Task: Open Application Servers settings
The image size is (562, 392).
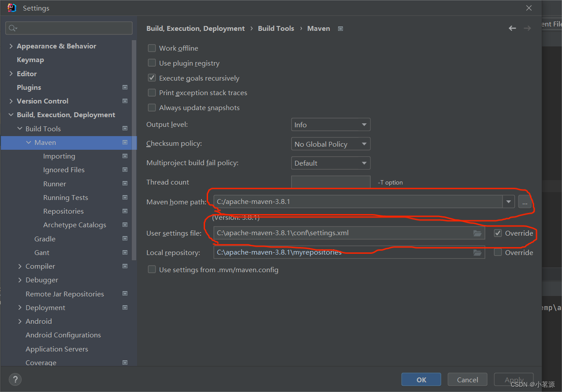Action: point(57,349)
